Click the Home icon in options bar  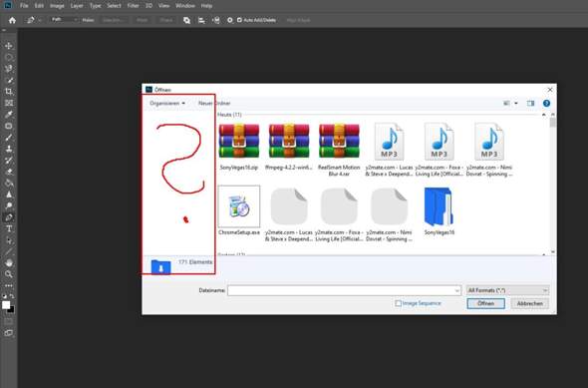(12, 20)
